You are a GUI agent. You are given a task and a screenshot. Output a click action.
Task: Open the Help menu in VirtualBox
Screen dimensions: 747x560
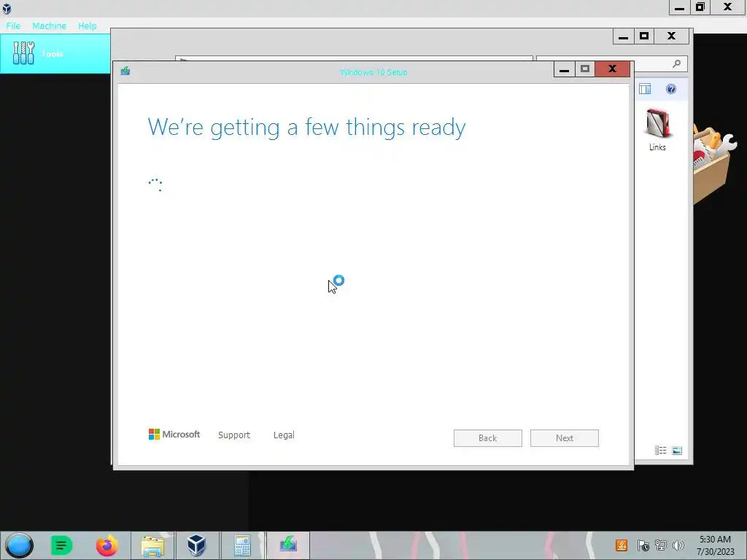pyautogui.click(x=88, y=26)
